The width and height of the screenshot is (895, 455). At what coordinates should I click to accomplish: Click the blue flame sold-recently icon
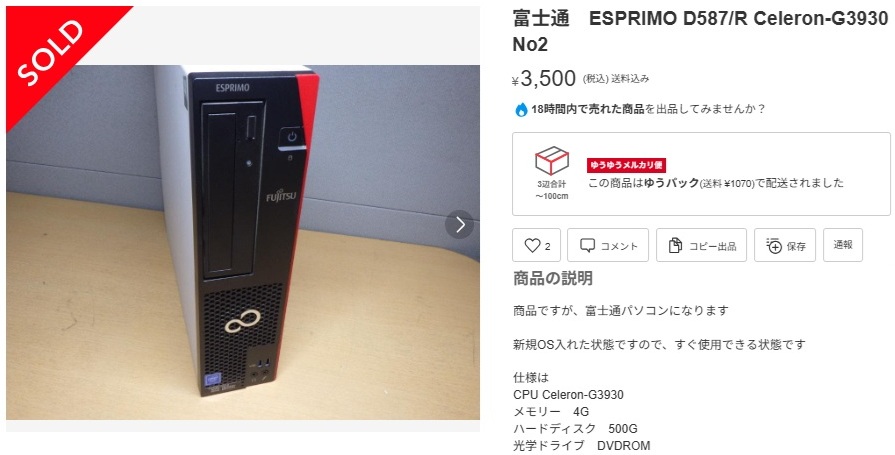point(521,110)
